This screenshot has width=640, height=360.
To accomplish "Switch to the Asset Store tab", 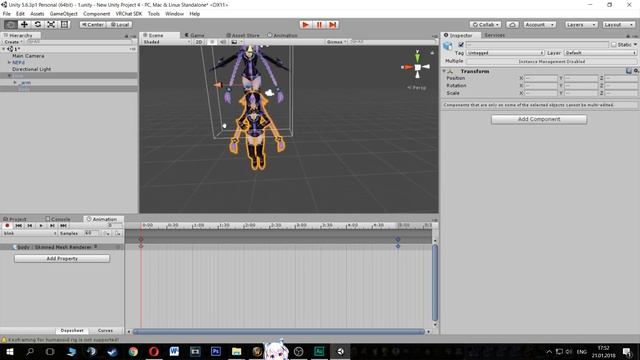I will [x=242, y=36].
